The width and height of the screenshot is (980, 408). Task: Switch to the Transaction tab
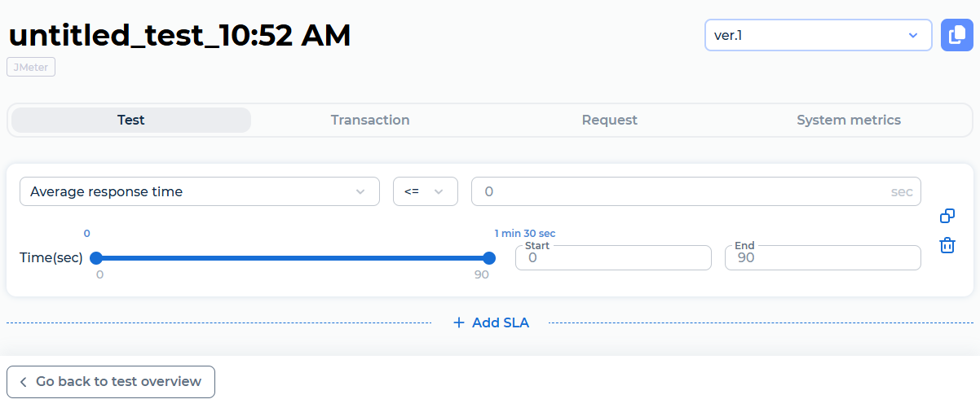[x=370, y=121]
